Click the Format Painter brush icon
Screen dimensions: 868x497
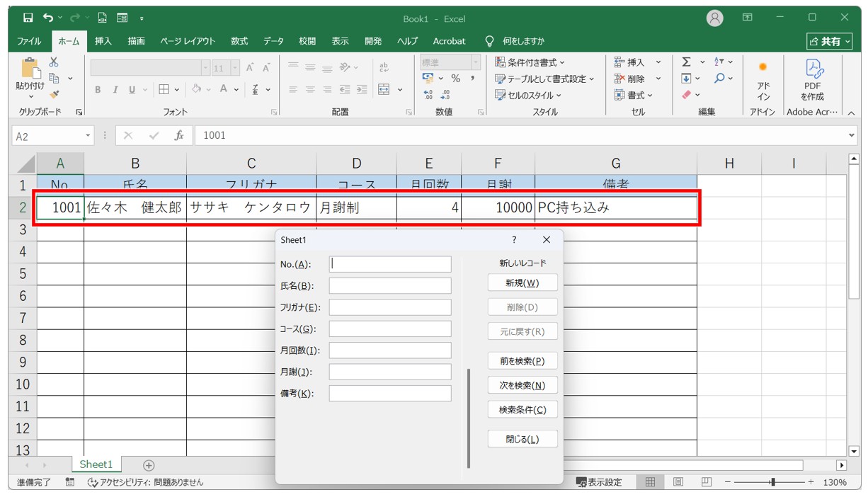pos(54,94)
